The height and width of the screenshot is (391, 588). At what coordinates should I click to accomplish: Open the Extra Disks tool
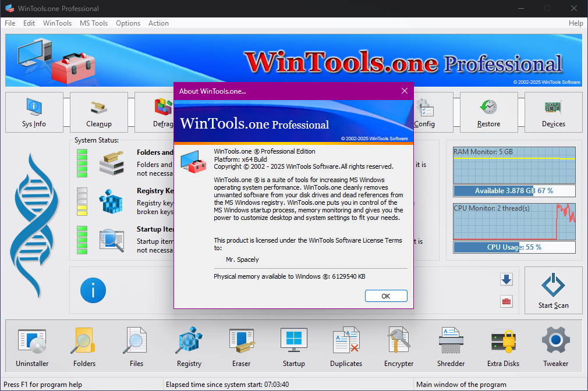tap(503, 347)
